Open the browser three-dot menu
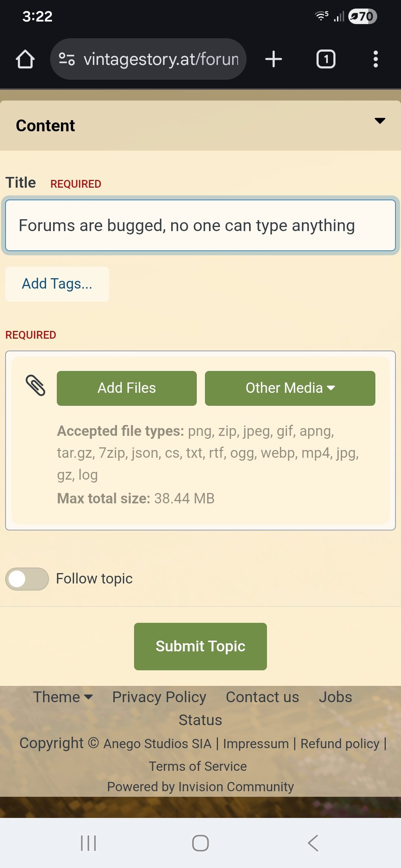This screenshot has width=401, height=868. point(375,59)
